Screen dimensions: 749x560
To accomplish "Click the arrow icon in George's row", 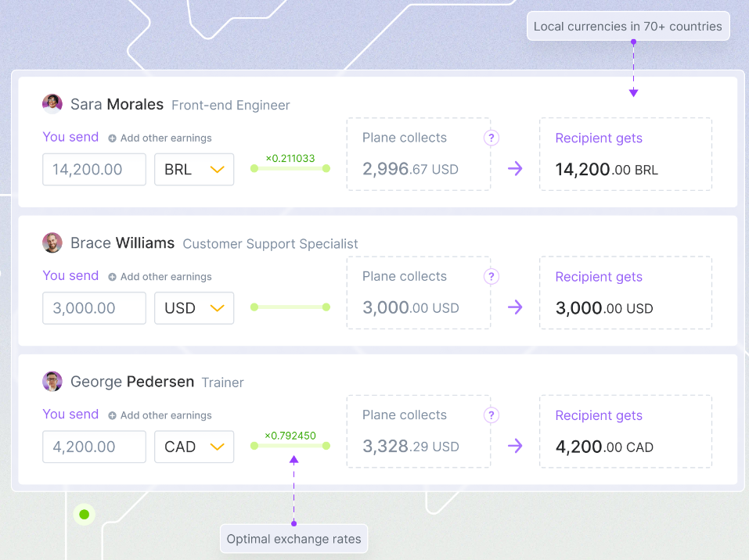I will pos(515,446).
